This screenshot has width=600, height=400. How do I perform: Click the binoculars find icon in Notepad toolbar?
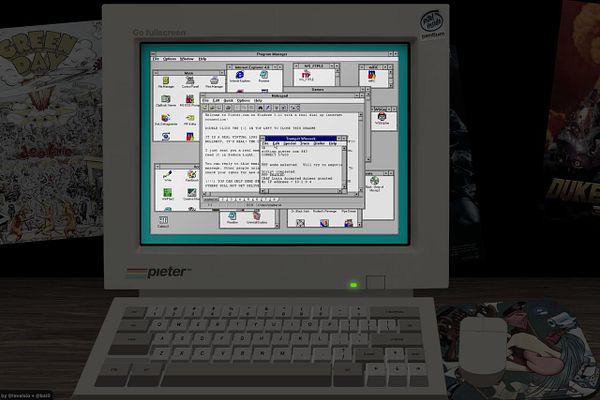[260, 108]
